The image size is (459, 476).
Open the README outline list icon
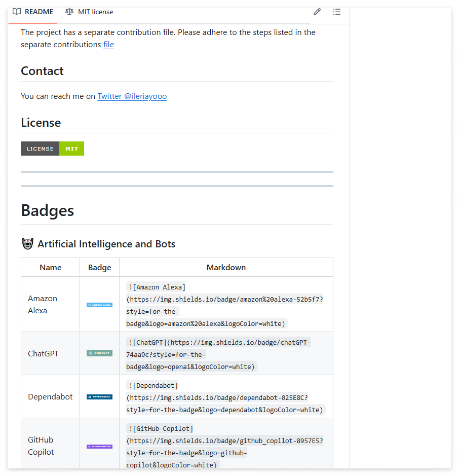click(337, 12)
